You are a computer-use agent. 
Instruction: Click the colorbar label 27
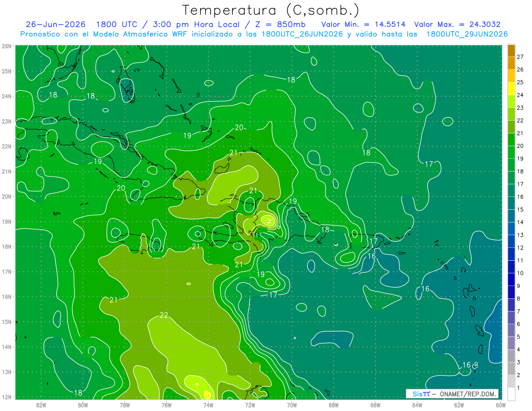coord(520,57)
